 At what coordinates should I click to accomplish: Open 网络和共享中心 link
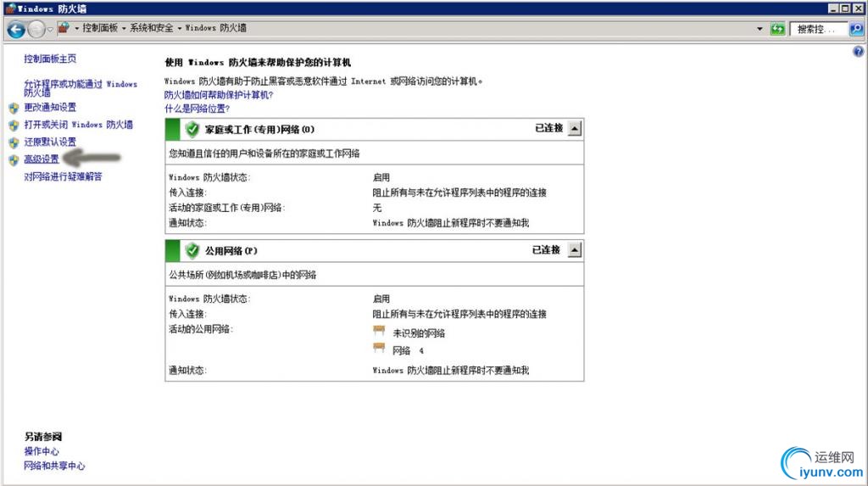(x=54, y=466)
